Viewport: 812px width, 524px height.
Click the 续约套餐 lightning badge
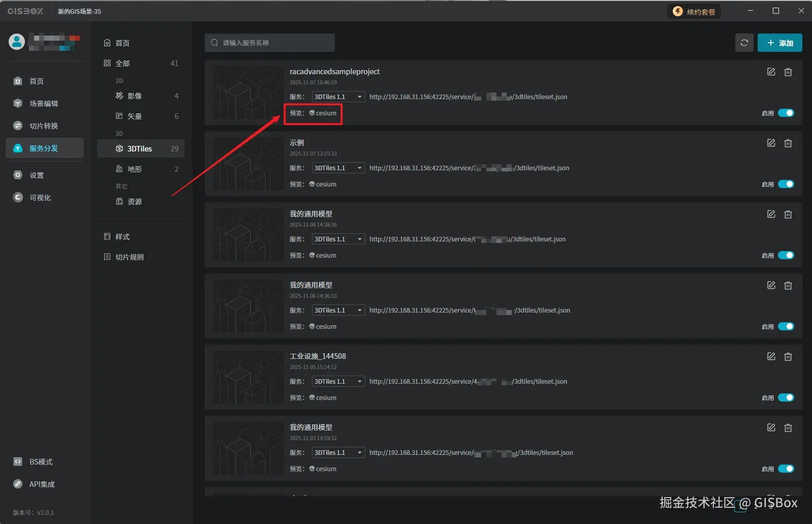(x=694, y=11)
